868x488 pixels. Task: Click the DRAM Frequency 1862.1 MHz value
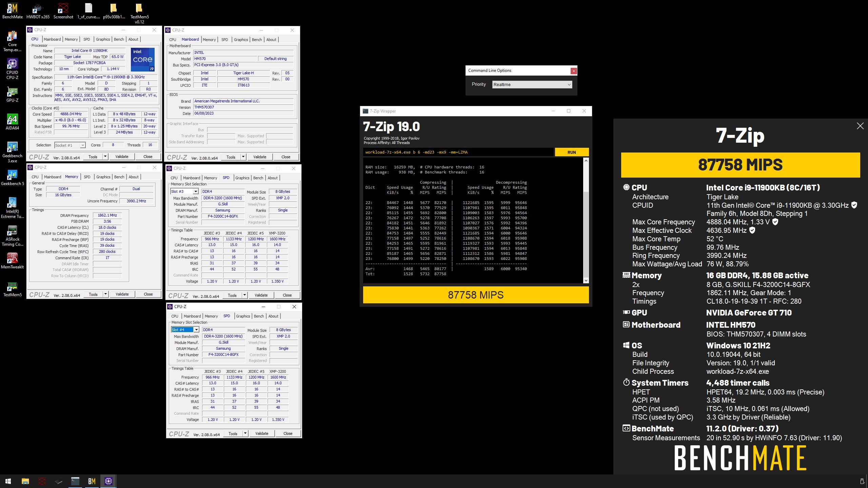[x=107, y=215]
